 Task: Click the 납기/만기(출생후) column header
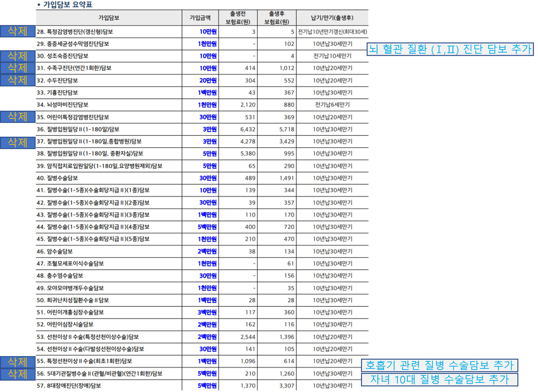coord(332,18)
